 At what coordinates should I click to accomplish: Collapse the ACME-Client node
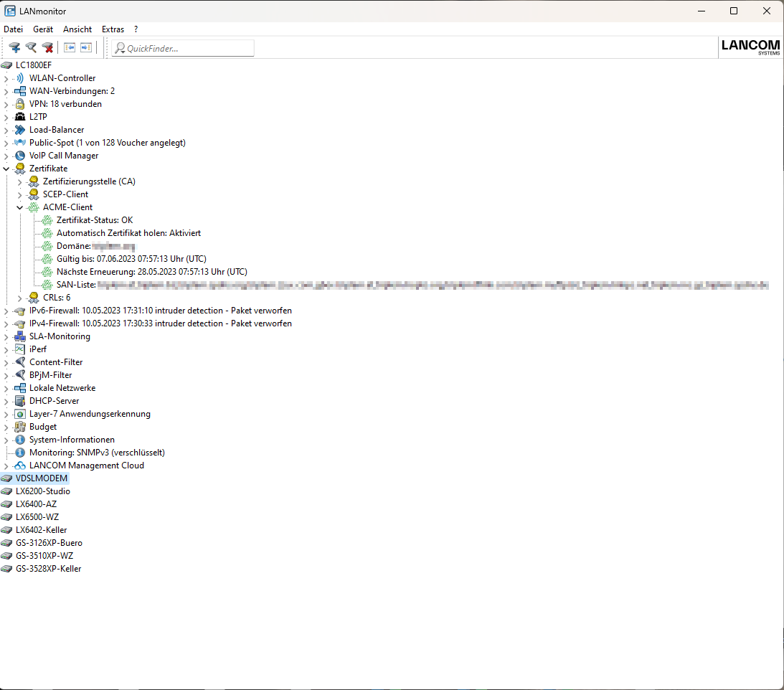(20, 207)
